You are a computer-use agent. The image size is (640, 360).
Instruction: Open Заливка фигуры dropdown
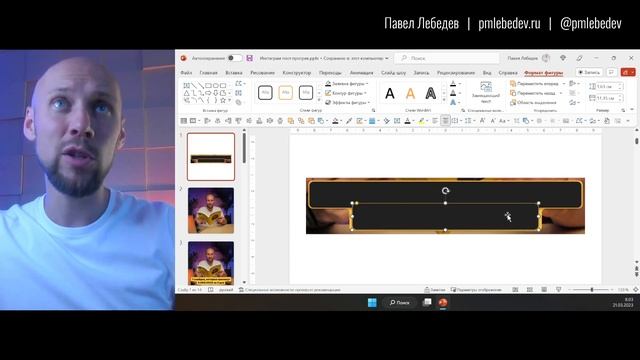347,83
